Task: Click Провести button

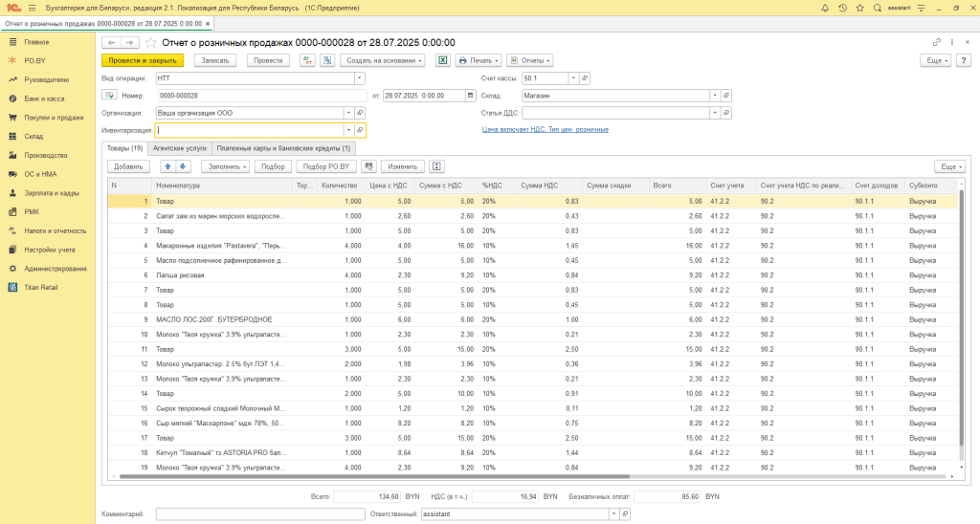Action: 268,60
